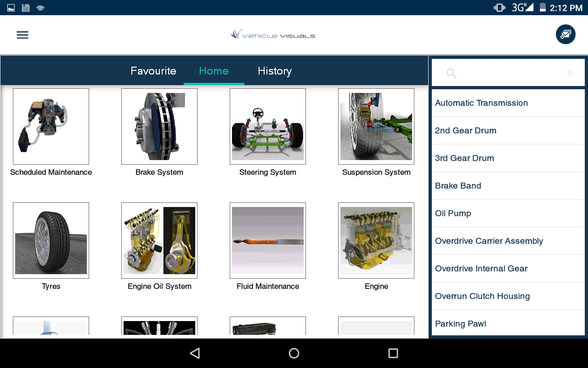588x368 pixels.
Task: Tap the battery status icon
Action: [543, 7]
